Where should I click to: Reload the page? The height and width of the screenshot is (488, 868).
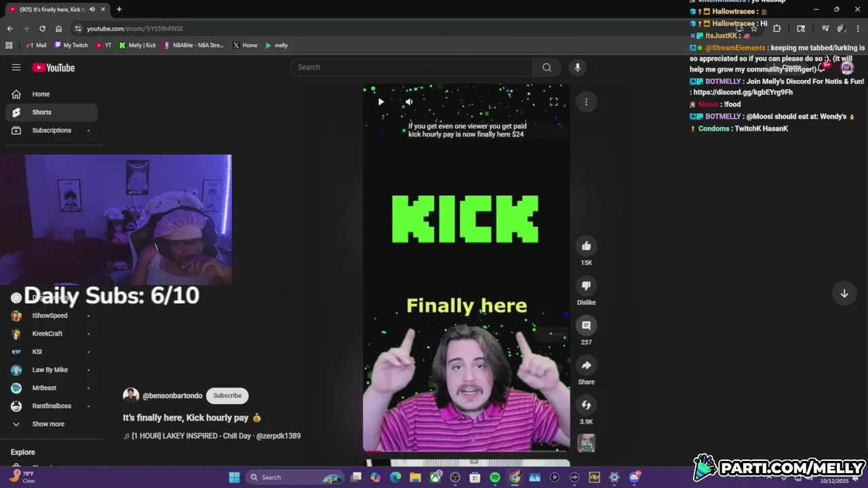[42, 28]
